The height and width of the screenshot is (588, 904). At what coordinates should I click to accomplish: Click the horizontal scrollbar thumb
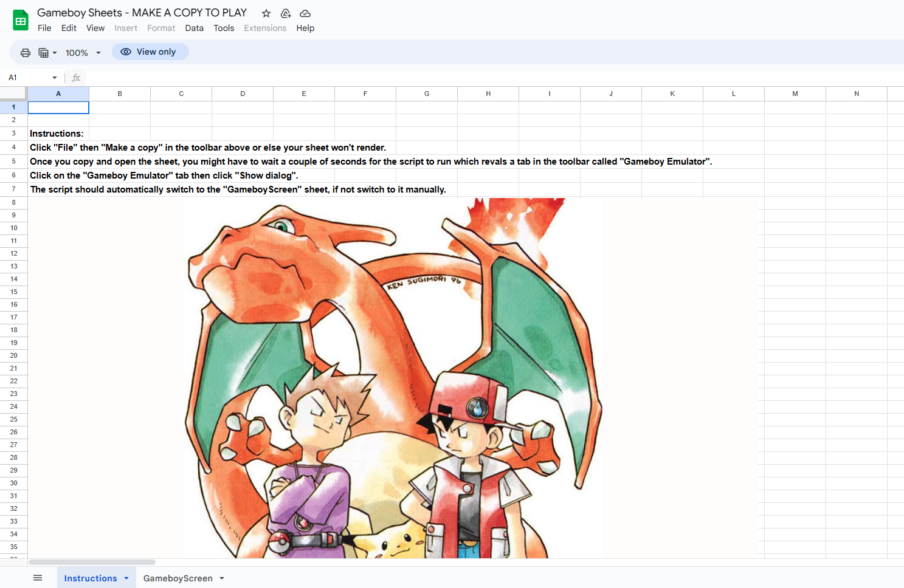pyautogui.click(x=92, y=562)
